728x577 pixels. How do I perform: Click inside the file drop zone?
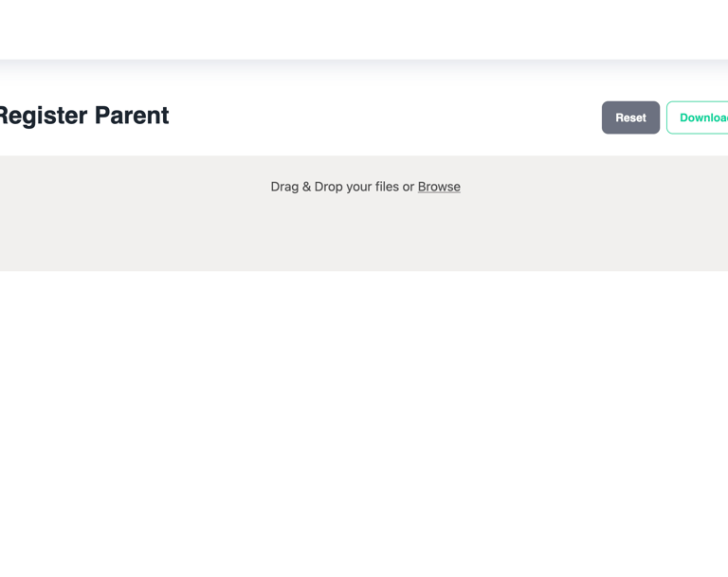(x=364, y=227)
